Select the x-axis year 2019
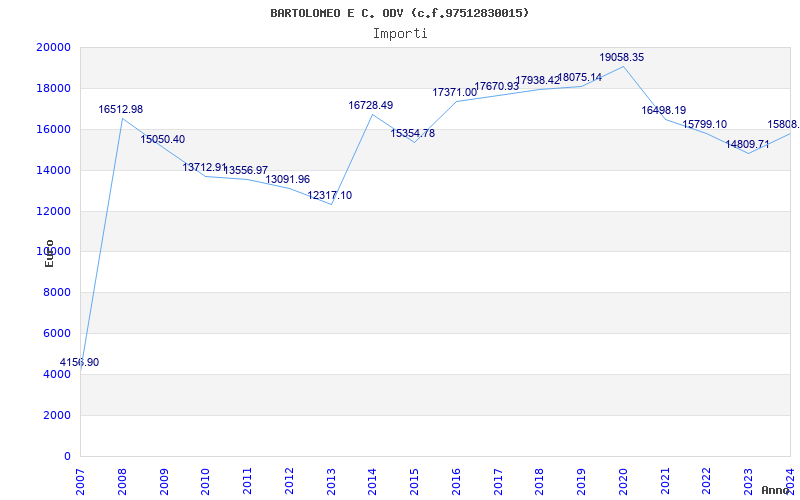800x500 pixels. pos(581,482)
